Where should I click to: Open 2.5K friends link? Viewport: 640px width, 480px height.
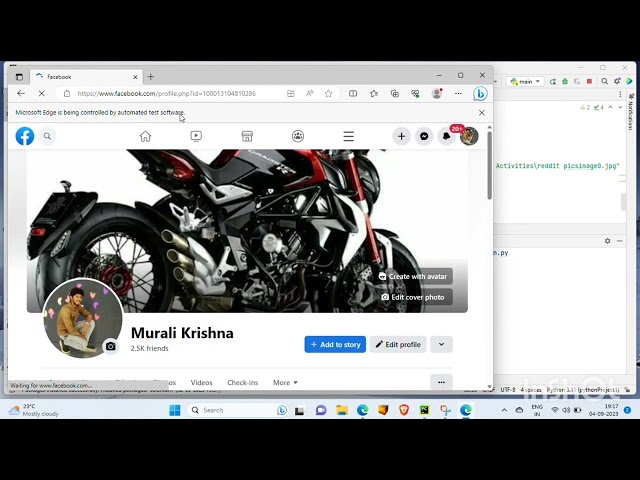149,348
